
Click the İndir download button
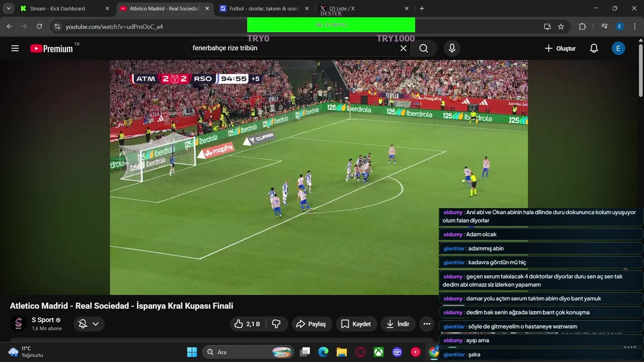coord(397,324)
